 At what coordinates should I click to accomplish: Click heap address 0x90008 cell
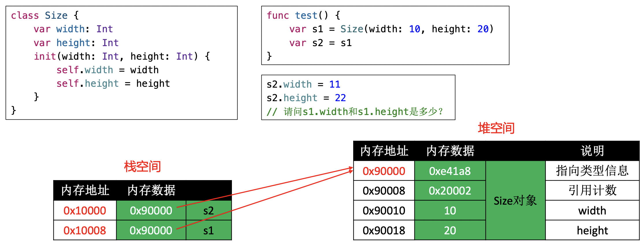[x=384, y=191]
